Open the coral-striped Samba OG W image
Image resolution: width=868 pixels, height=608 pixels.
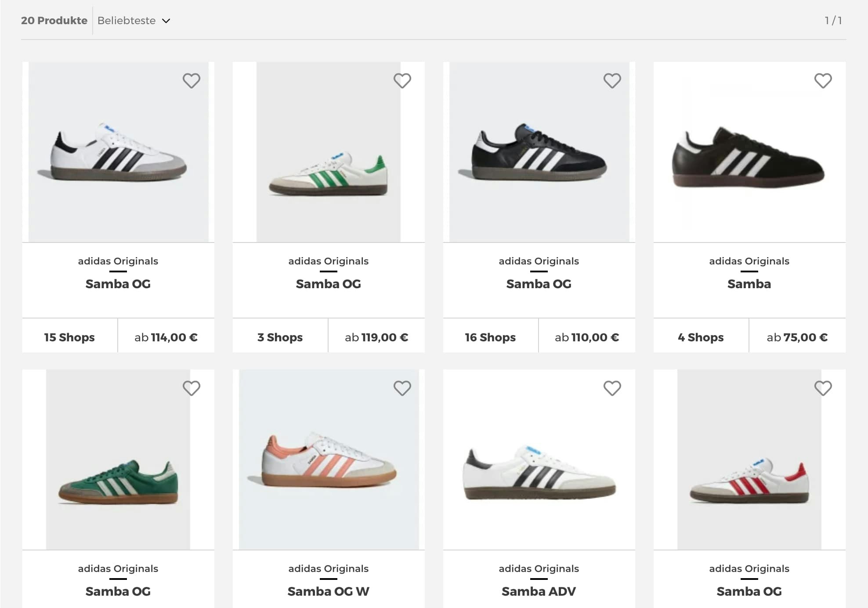pos(329,460)
